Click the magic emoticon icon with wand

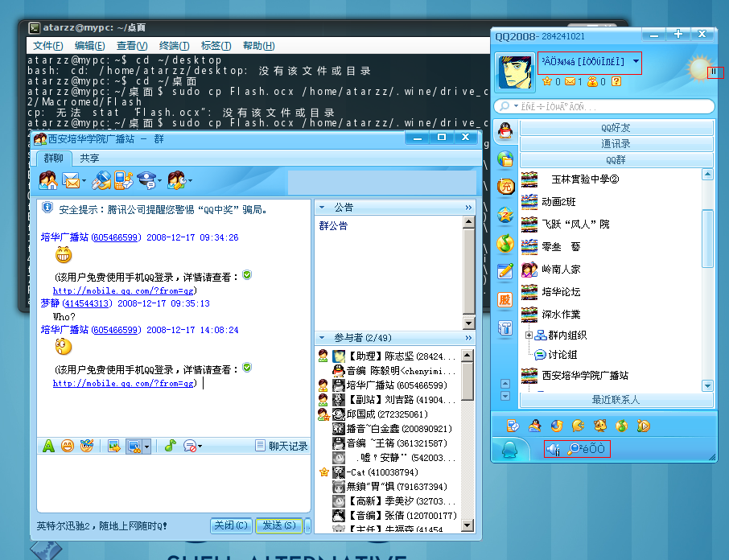pyautogui.click(x=86, y=446)
